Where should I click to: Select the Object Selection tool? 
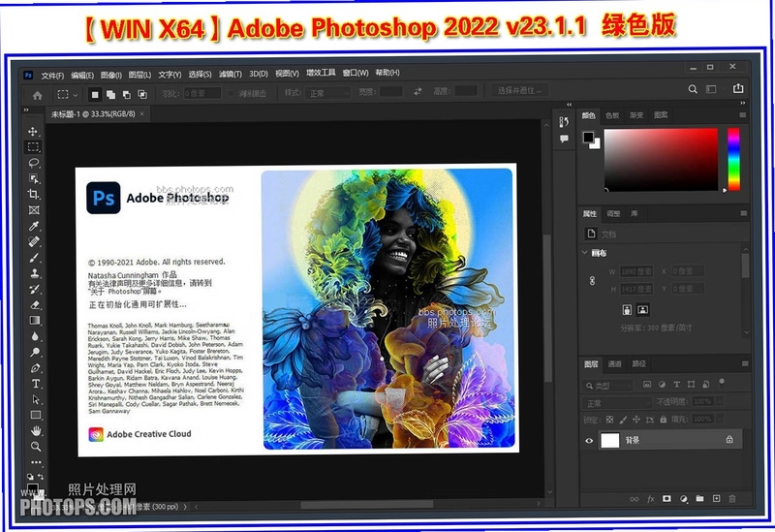pos(34,178)
